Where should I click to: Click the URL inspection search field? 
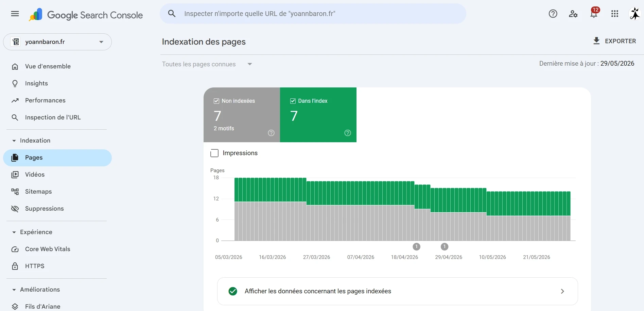tap(313, 14)
